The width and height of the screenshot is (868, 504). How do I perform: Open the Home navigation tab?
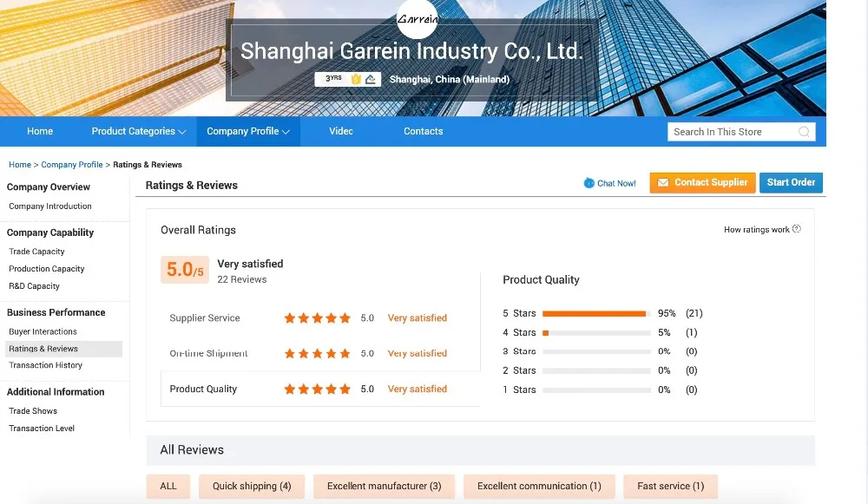pyautogui.click(x=40, y=131)
